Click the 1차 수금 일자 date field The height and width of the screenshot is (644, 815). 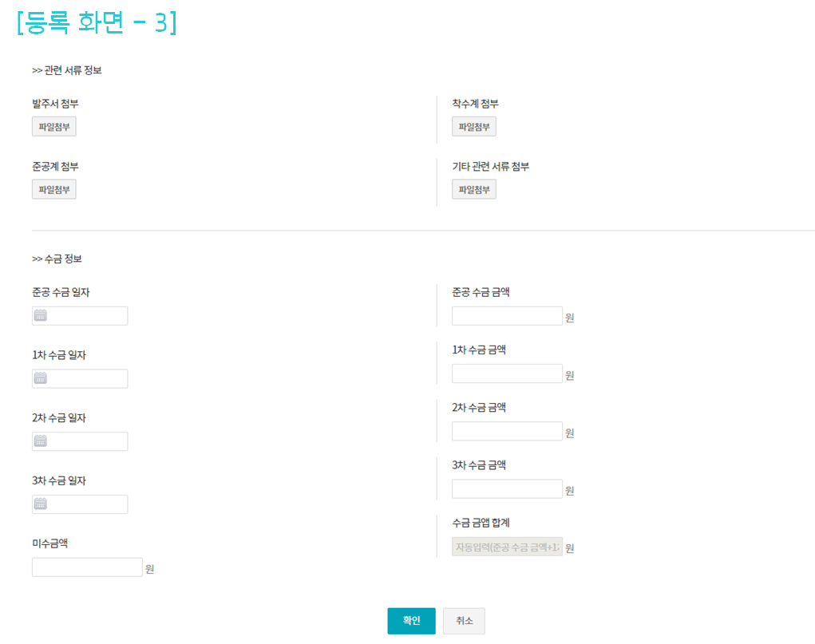[88, 379]
